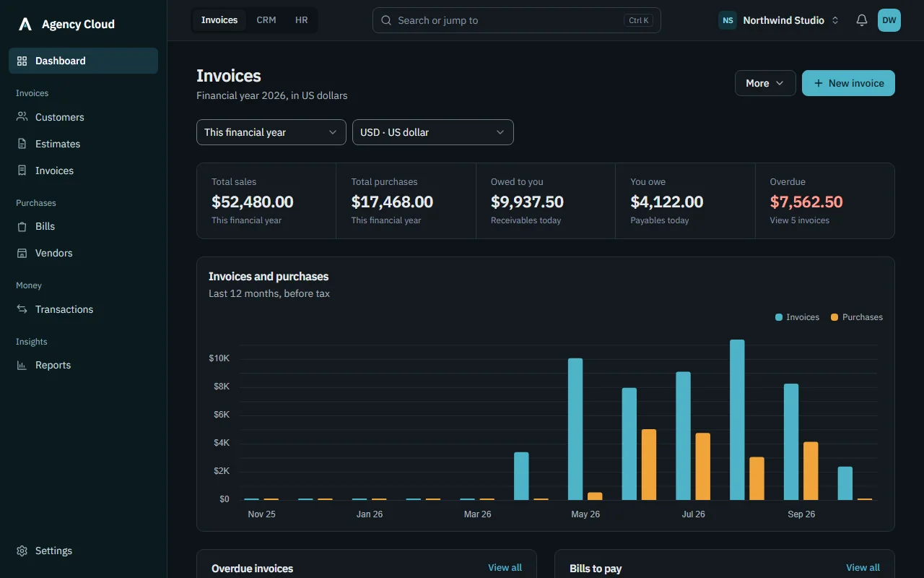Click the plus icon on New invoice

[x=819, y=83]
